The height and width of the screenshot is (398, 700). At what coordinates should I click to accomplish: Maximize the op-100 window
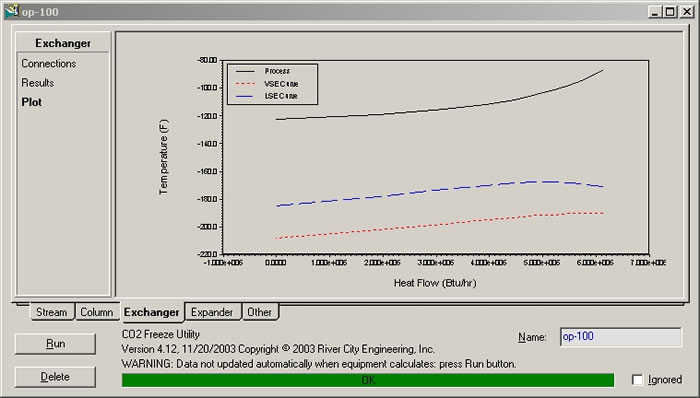670,12
